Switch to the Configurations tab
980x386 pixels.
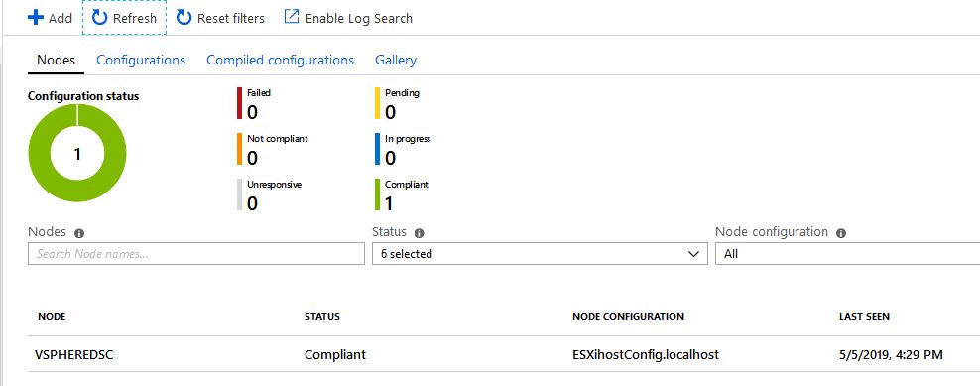pos(141,61)
